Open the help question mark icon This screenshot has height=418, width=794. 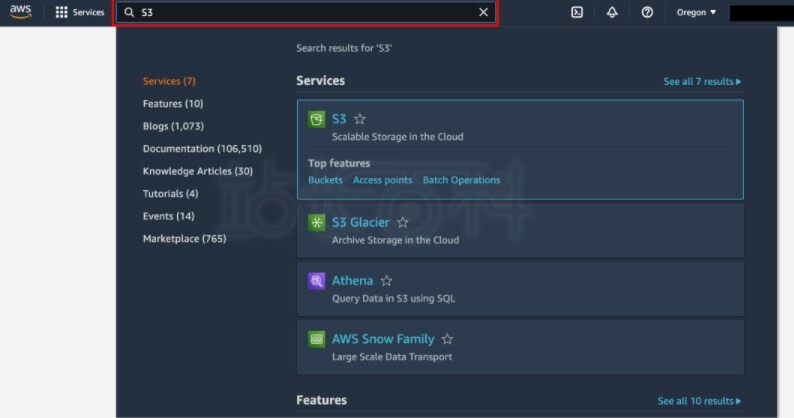pos(647,12)
